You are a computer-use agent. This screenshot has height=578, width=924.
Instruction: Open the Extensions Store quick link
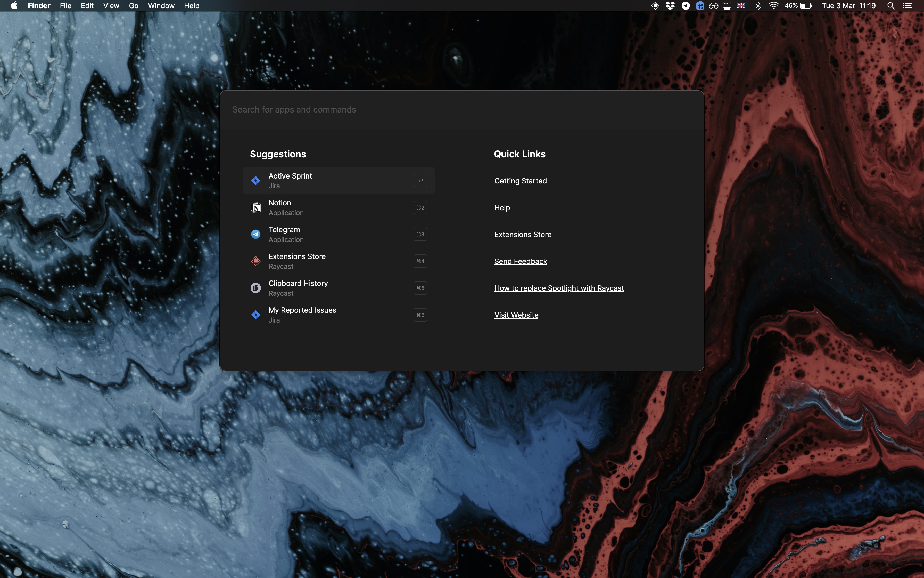pyautogui.click(x=523, y=234)
